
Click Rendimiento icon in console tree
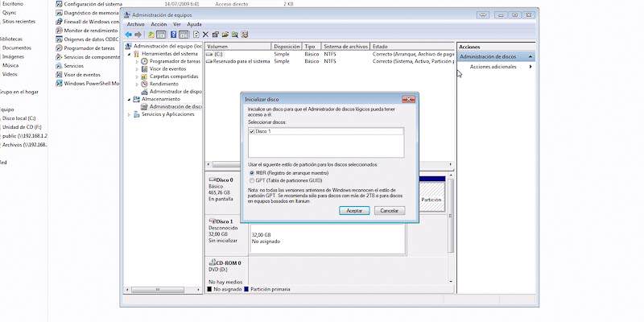pos(144,84)
